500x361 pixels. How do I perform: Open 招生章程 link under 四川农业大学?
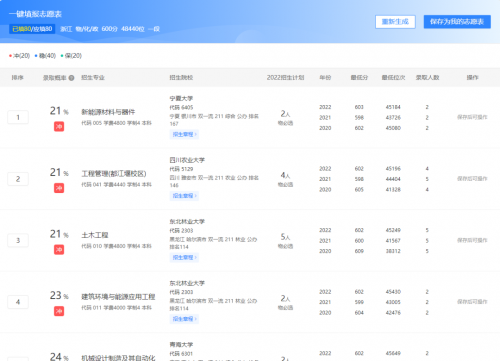[x=184, y=196]
